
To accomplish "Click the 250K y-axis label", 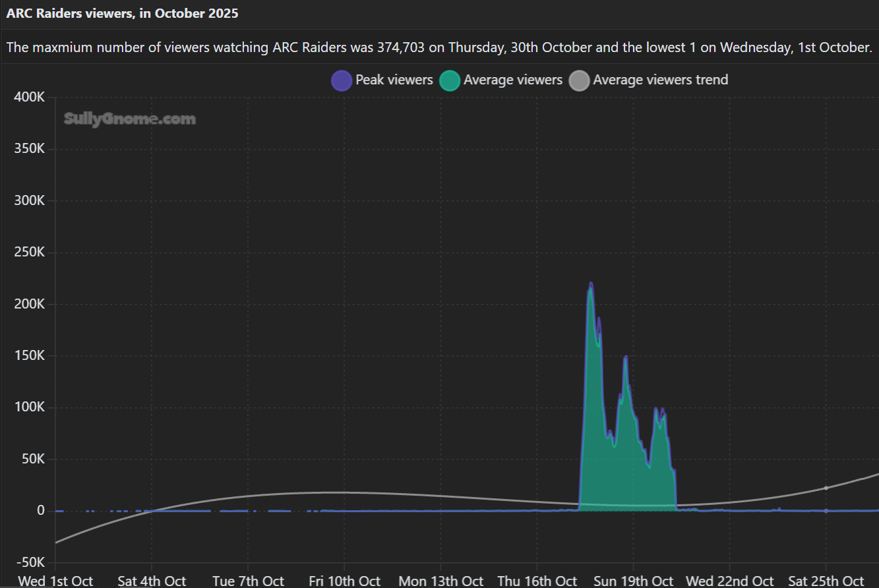I will 29,252.
